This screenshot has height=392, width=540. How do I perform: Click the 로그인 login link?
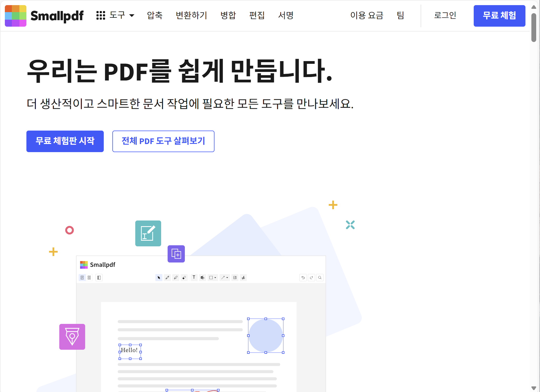coord(445,15)
